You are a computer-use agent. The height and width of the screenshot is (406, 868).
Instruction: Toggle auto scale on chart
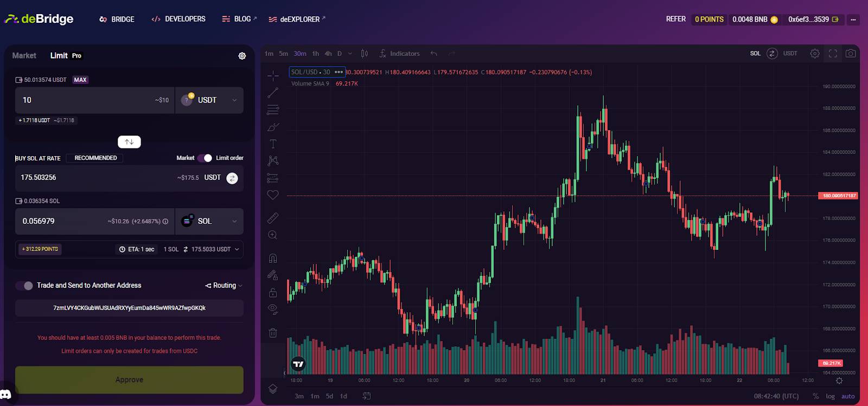848,396
